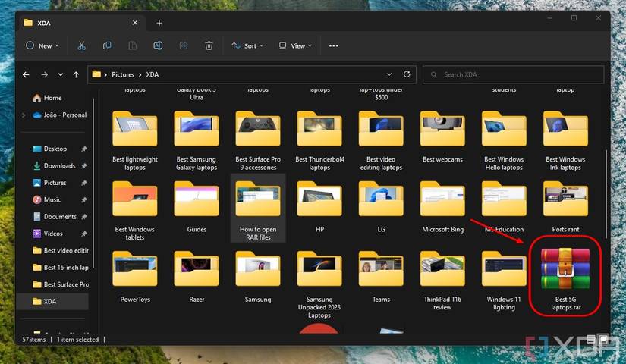Open the Sort dropdown
The image size is (626, 364).
(x=247, y=45)
